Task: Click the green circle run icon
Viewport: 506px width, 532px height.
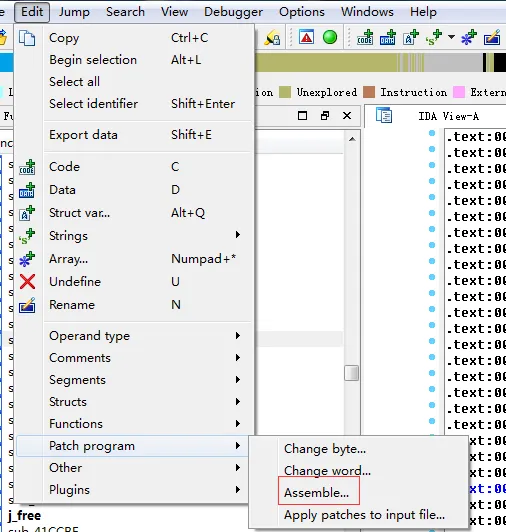Action: [330, 37]
